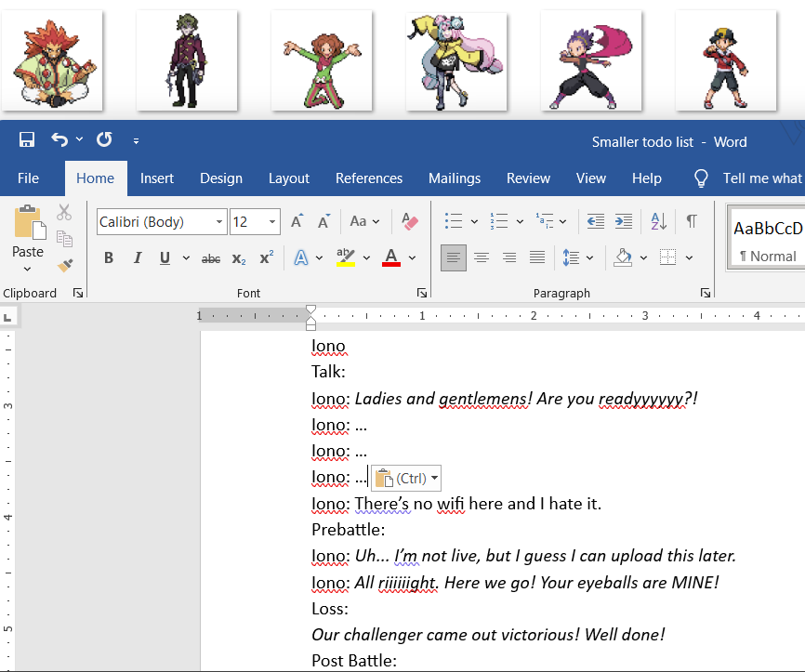Screen dimensions: 805x672
Task: Open the Calibri (Body) font name dropdown
Action: (220, 222)
